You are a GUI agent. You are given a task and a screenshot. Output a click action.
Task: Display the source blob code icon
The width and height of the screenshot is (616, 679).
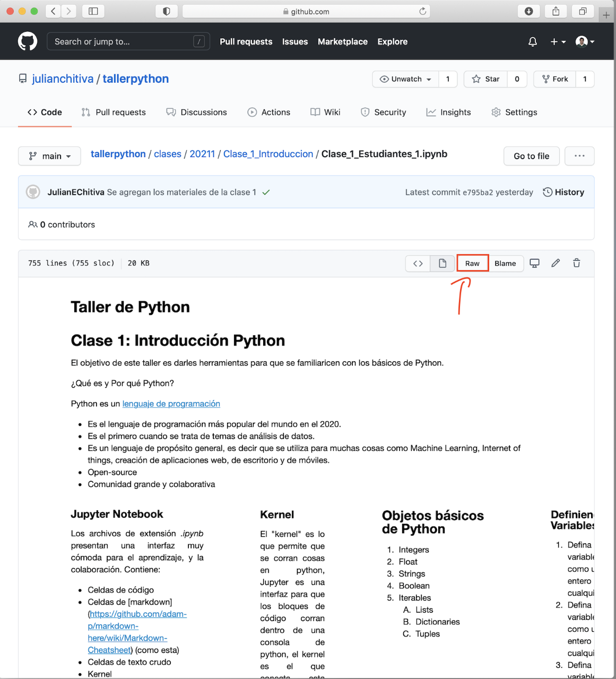(418, 263)
